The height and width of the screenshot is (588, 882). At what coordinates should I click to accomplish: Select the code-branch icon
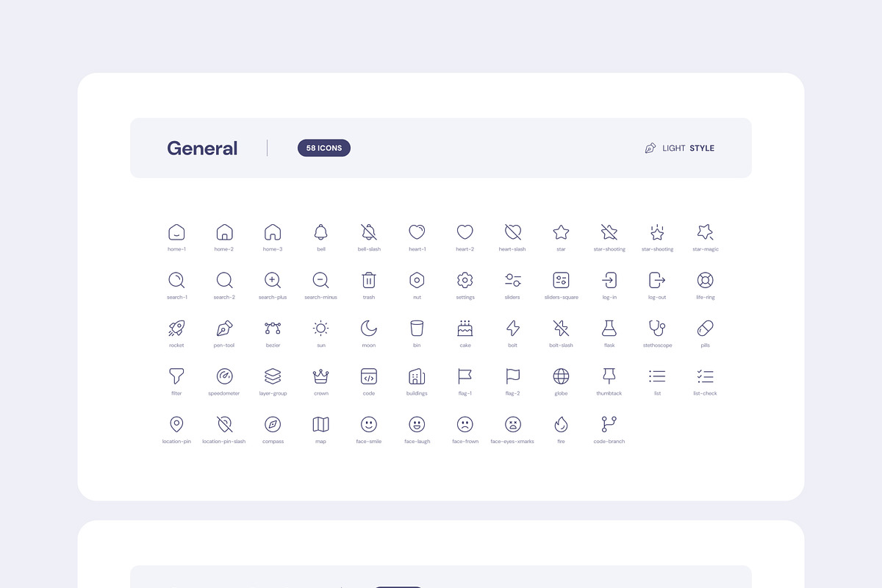point(609,425)
